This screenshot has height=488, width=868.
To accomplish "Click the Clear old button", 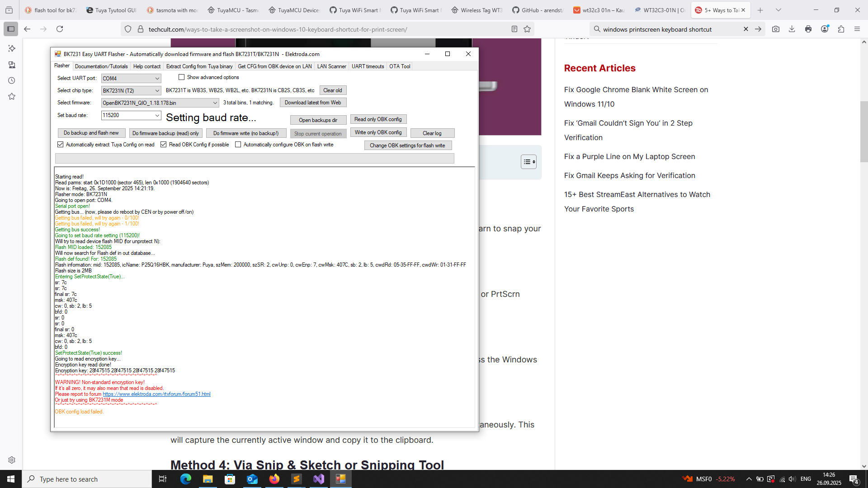I will (x=333, y=90).
